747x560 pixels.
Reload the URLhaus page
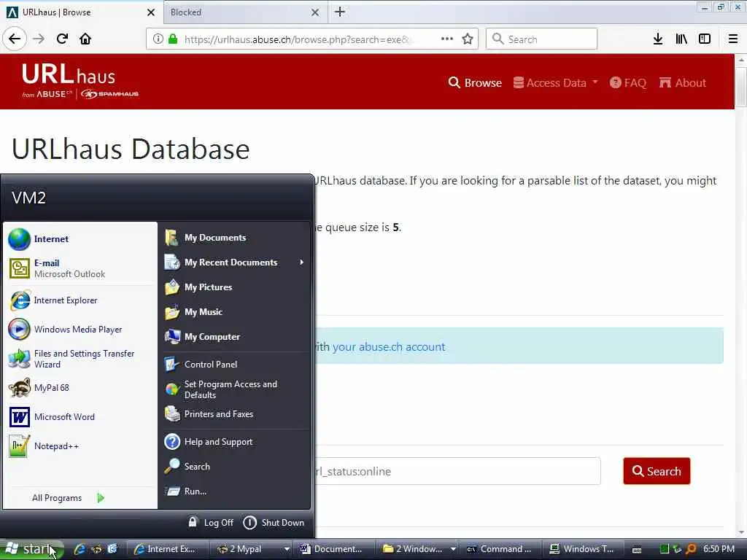coord(62,39)
